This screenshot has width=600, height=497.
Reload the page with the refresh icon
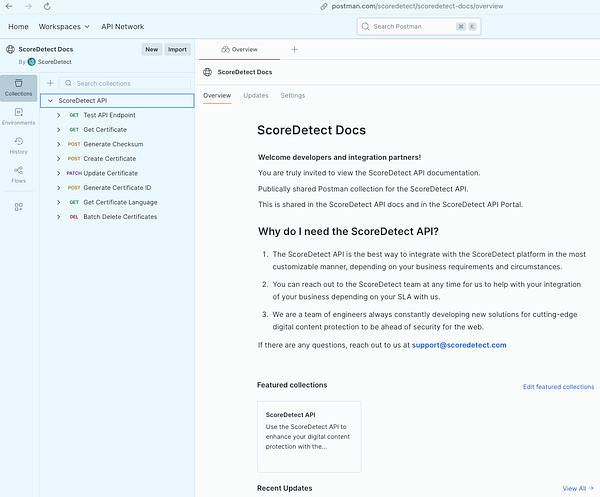tap(47, 6)
